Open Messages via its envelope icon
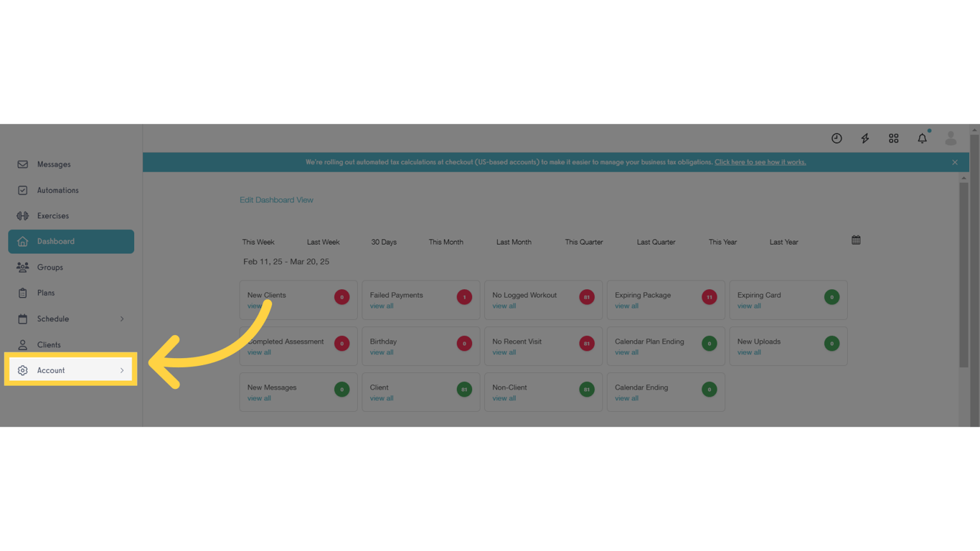 [x=23, y=164]
